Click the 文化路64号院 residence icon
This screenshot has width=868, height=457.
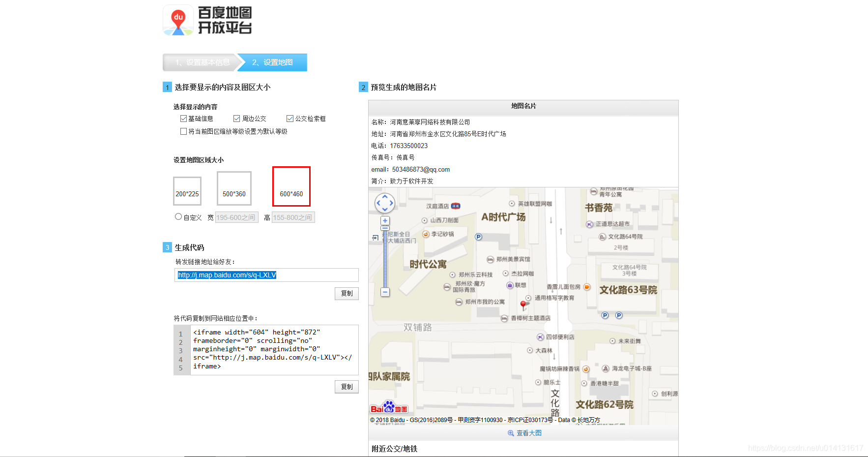602,237
